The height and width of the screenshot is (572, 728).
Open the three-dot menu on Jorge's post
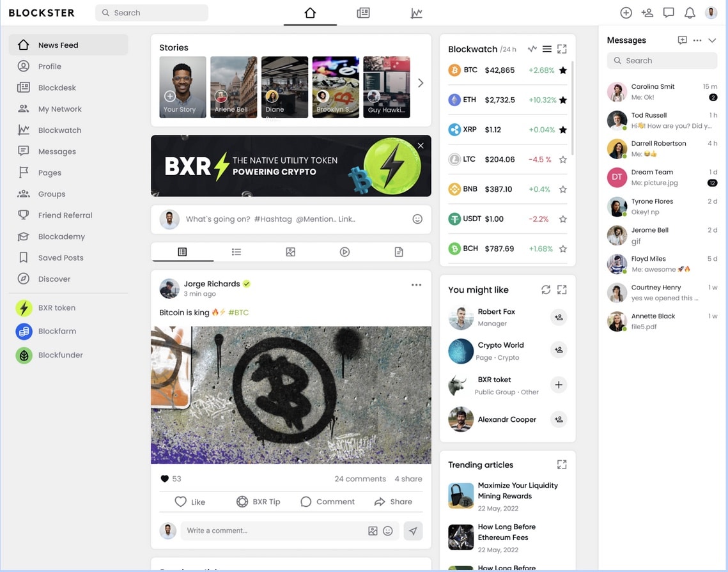click(416, 285)
